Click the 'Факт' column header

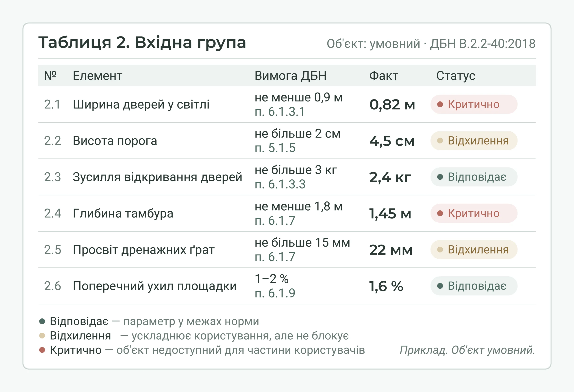pos(384,75)
